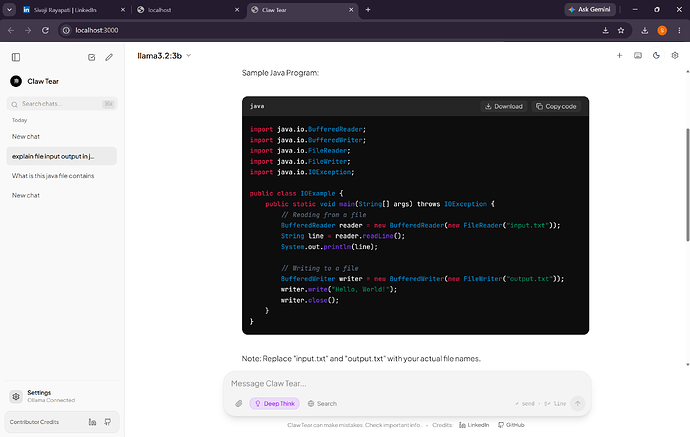Click the Sample Java Program text
This screenshot has width=690, height=437.
pos(280,73)
